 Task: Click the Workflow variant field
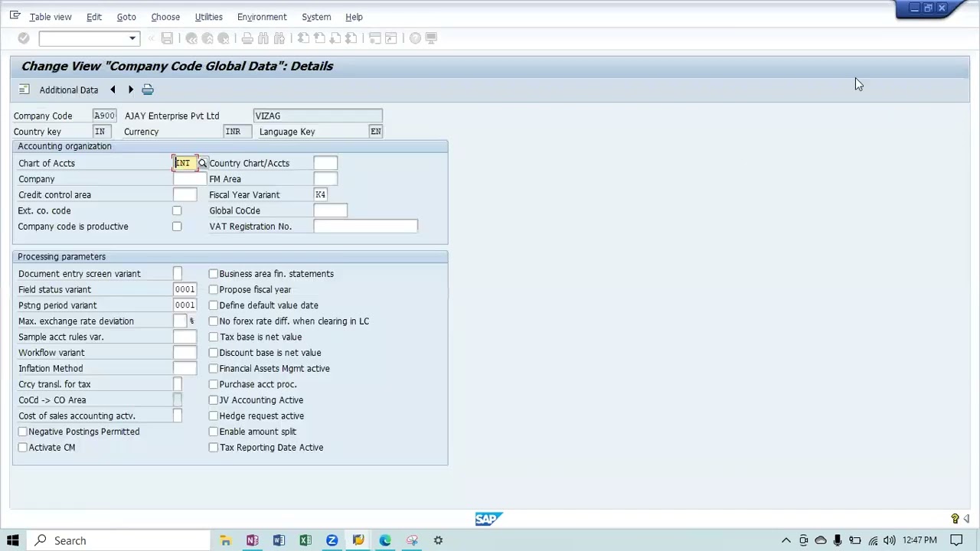(x=185, y=353)
